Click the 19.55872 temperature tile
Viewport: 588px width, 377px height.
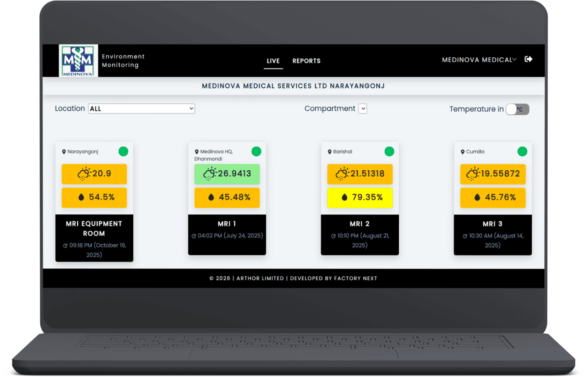pyautogui.click(x=493, y=174)
